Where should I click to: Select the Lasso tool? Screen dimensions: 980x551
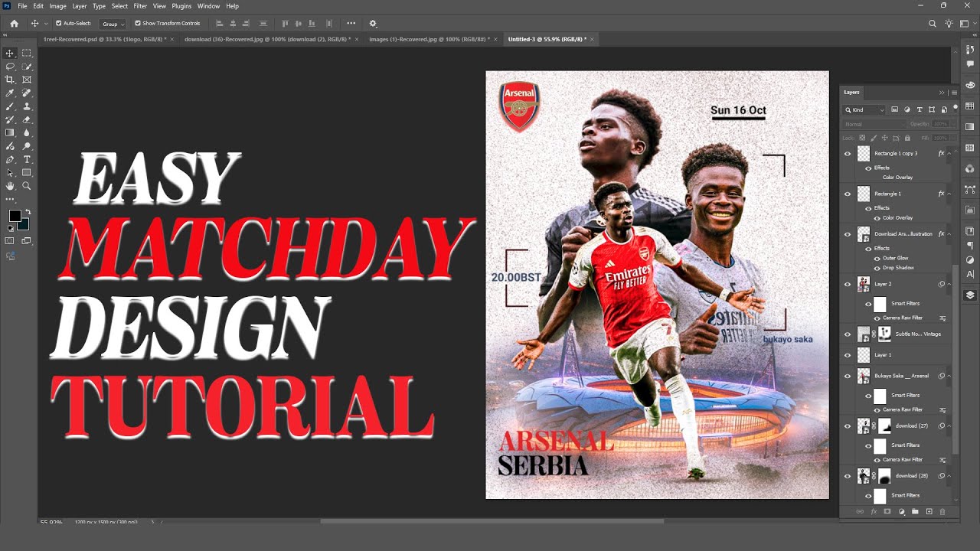(10, 67)
